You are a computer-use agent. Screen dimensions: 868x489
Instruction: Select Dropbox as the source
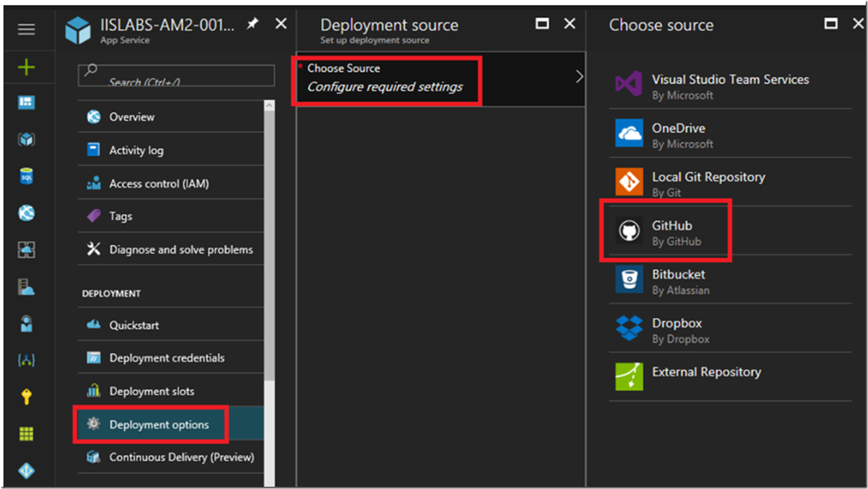coord(730,329)
